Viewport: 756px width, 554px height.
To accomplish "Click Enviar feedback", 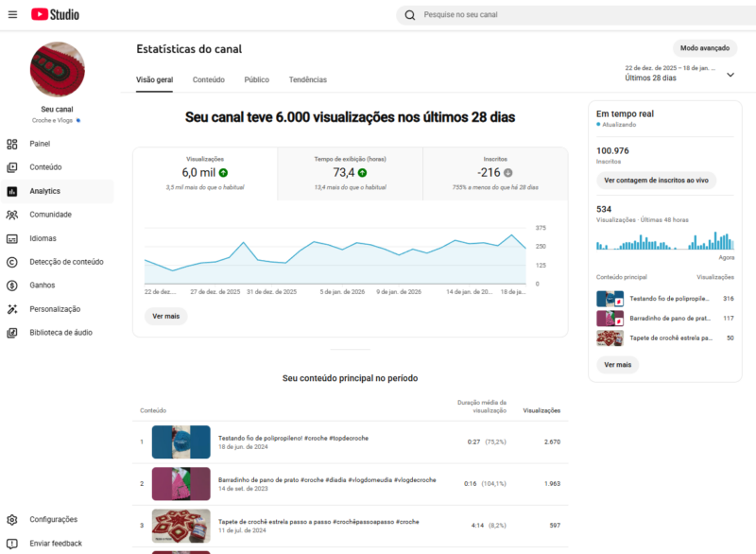I will 58,543.
